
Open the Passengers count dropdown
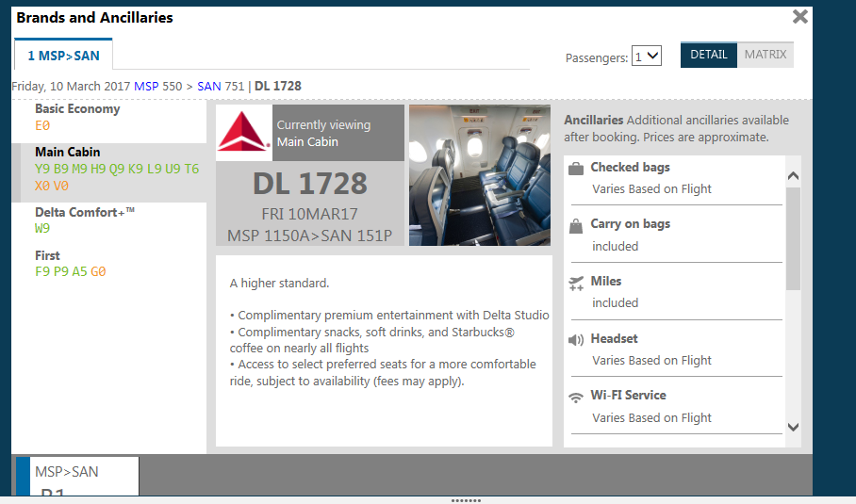click(x=647, y=57)
